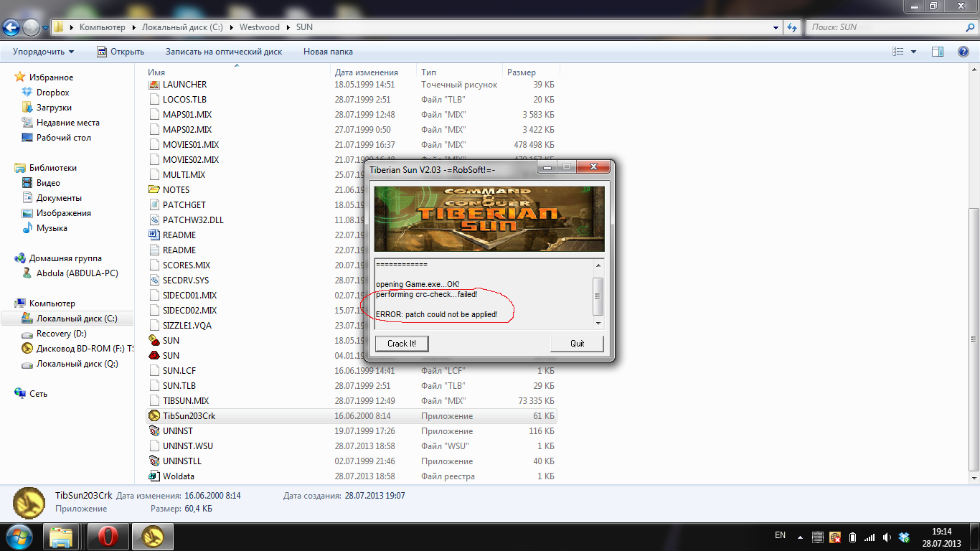Open the Изображения library

point(64,213)
